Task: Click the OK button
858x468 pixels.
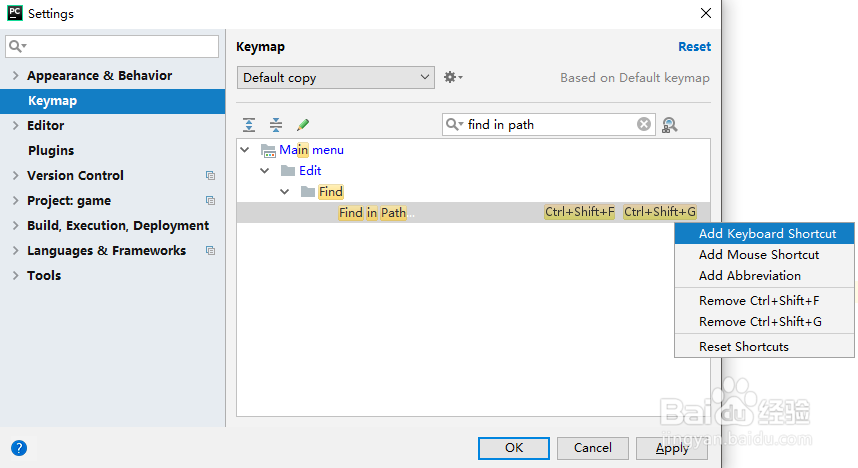Action: click(x=514, y=448)
